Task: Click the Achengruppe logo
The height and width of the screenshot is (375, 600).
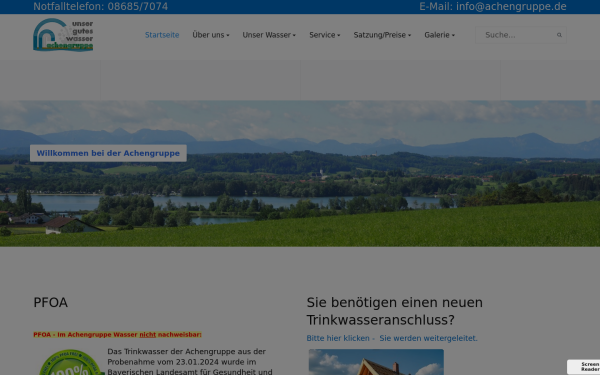Action: click(x=63, y=35)
